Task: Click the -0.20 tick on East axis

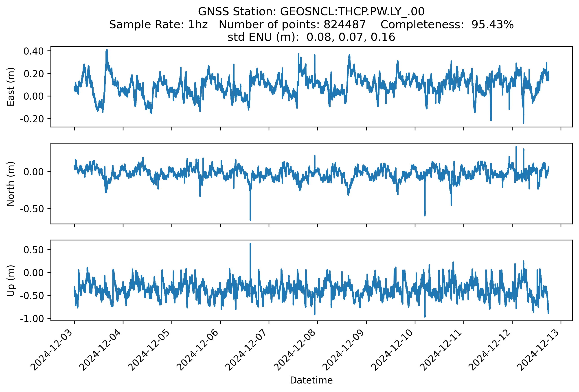Action: coord(32,119)
